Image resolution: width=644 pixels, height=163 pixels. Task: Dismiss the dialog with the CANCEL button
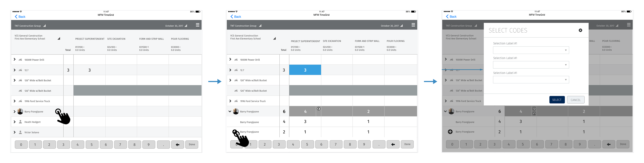(576, 100)
